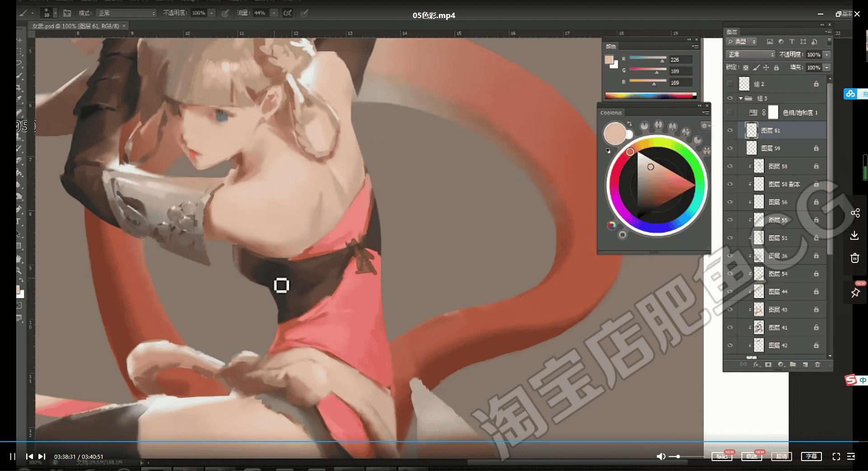Open the Coolorus panel flyout menu
Viewport: 868px width, 471px height.
click(x=705, y=113)
